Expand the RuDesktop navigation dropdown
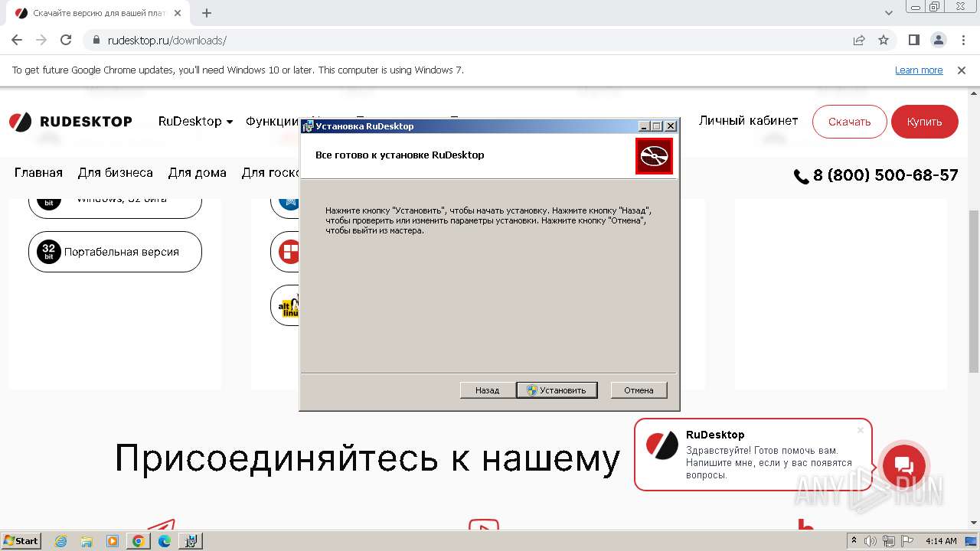The height and width of the screenshot is (551, 980). [195, 121]
